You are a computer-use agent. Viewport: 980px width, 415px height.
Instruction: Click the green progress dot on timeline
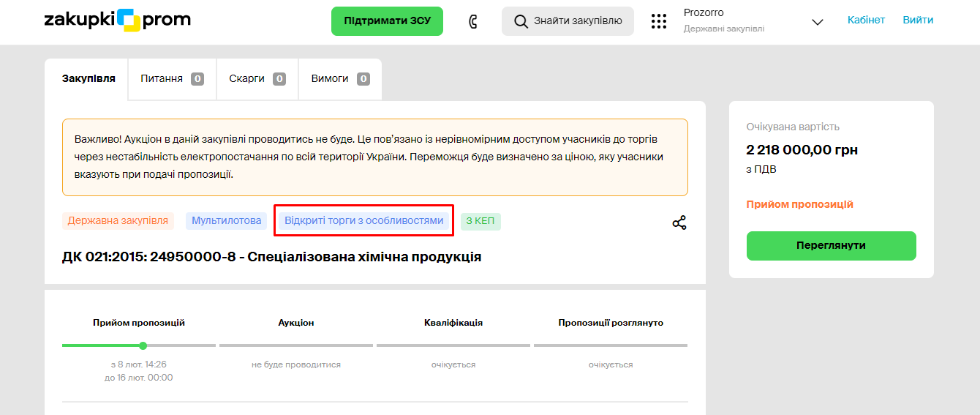point(143,345)
